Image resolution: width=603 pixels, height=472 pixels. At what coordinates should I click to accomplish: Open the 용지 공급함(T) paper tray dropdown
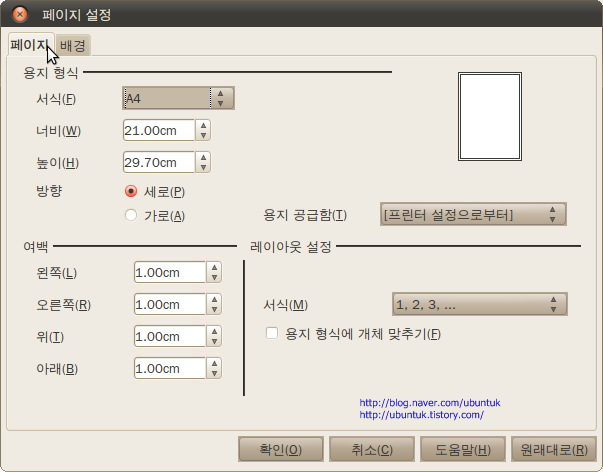tap(473, 214)
